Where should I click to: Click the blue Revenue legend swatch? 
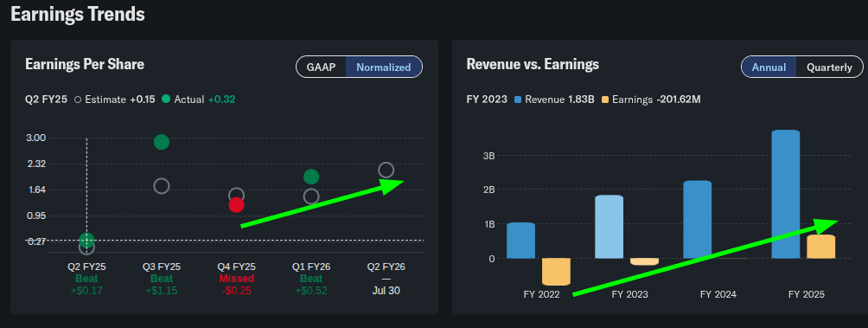[518, 100]
